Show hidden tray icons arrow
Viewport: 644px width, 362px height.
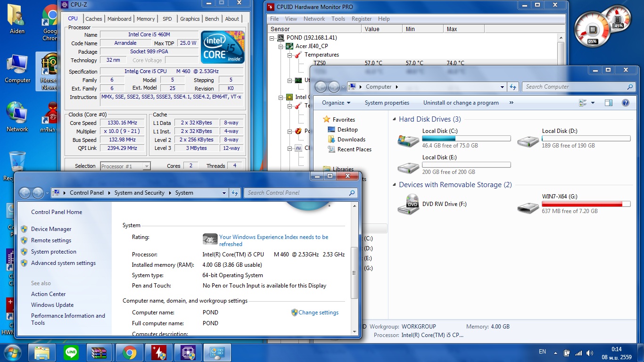tap(556, 353)
